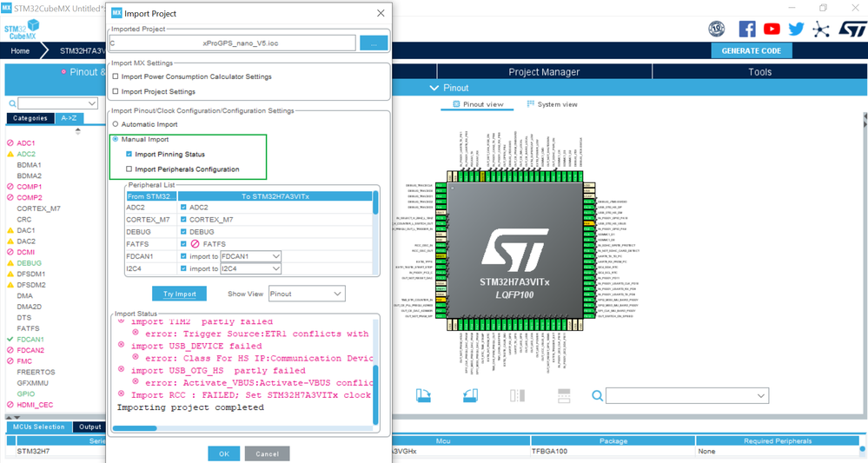
Task: Check Import Peripherals Configuration
Action: [x=129, y=169]
